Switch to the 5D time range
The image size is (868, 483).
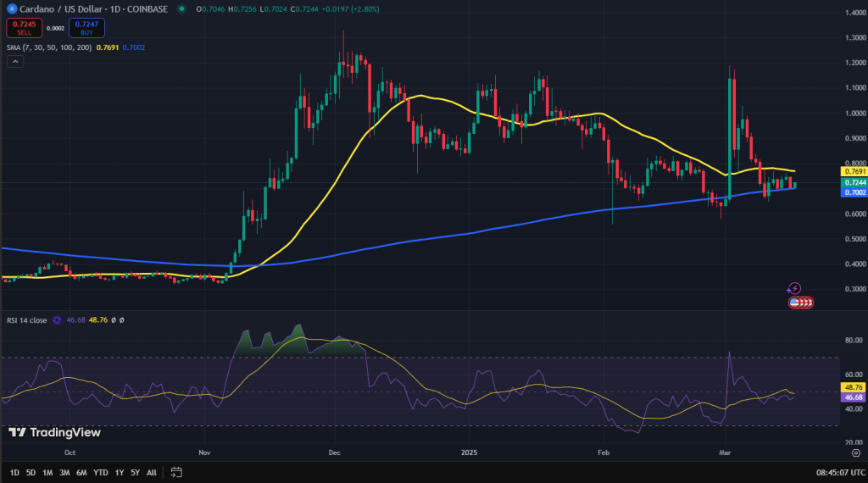click(31, 473)
